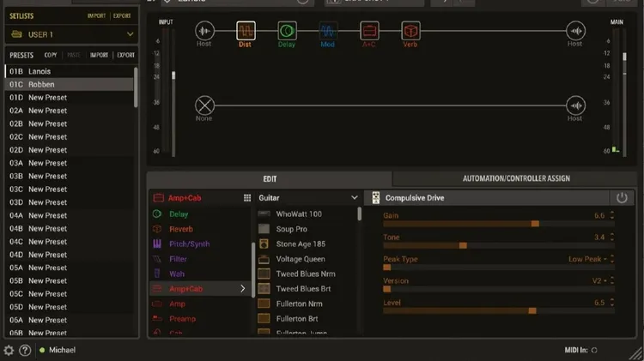Select preset 01B Lanois
The image size is (644, 361).
69,71
